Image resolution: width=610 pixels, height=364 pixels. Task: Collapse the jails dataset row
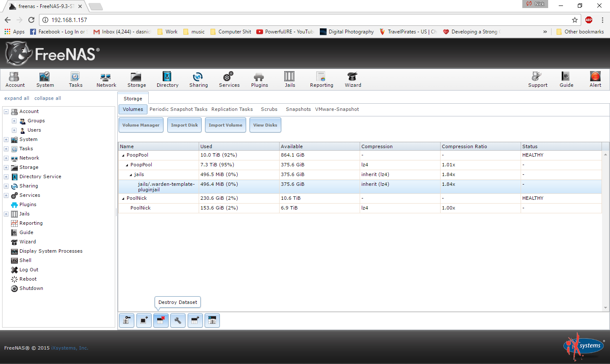[x=131, y=175]
